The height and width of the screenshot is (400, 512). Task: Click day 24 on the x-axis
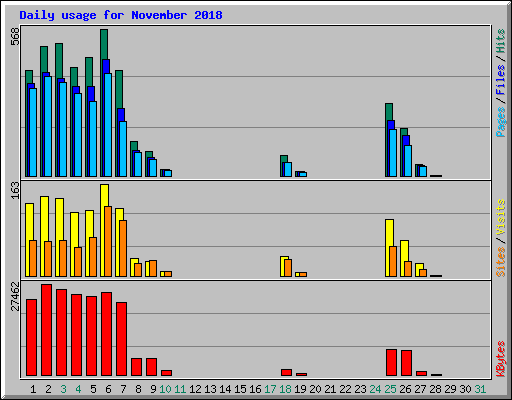pyautogui.click(x=375, y=389)
